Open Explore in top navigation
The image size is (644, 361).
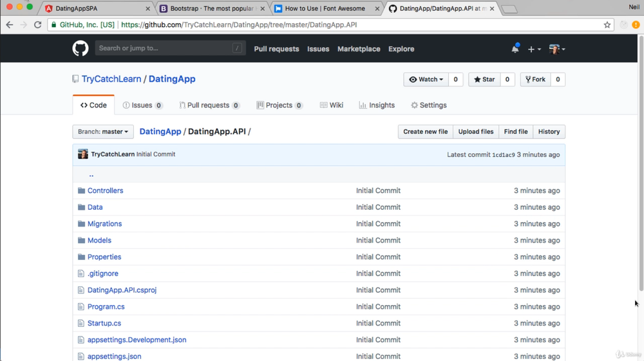pyautogui.click(x=401, y=49)
